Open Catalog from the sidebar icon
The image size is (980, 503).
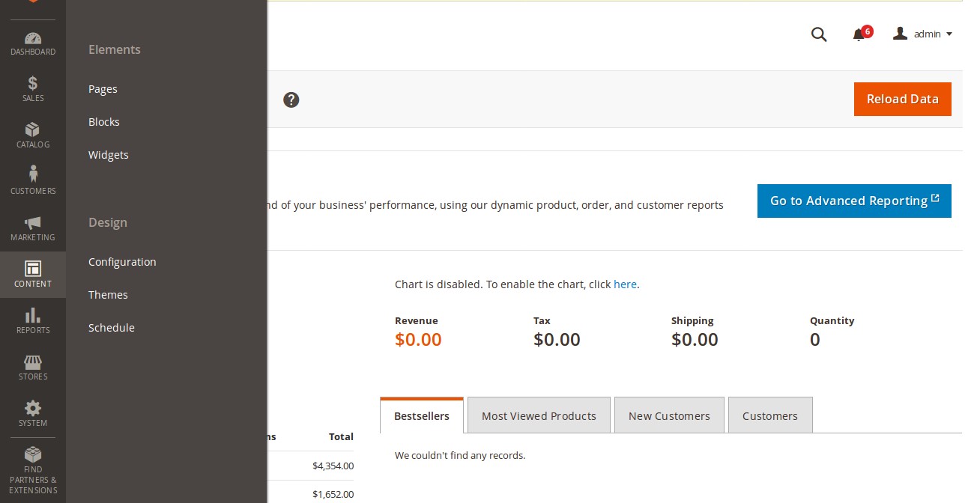[x=33, y=134]
